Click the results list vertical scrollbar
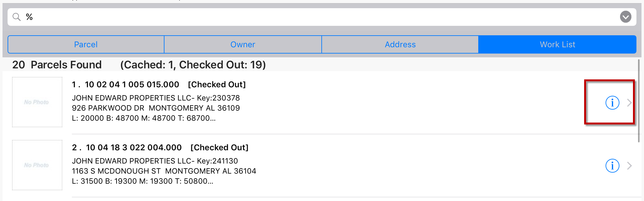 tap(639, 101)
